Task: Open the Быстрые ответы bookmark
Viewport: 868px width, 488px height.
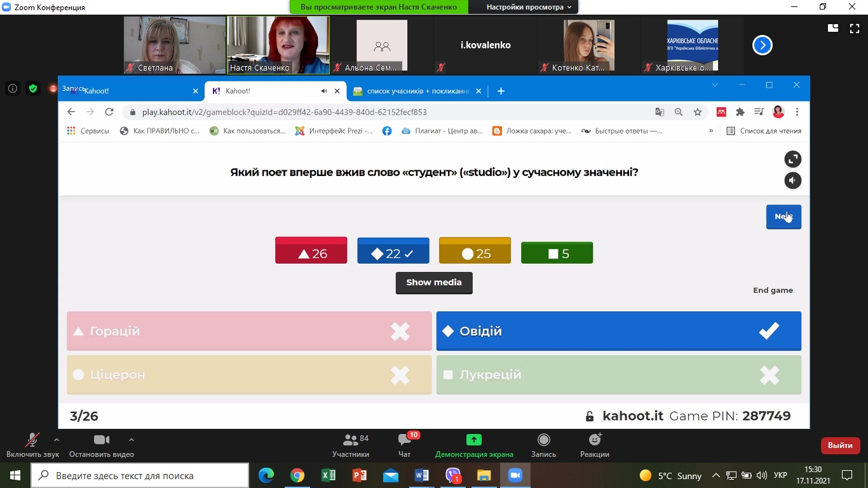Action: (x=623, y=131)
